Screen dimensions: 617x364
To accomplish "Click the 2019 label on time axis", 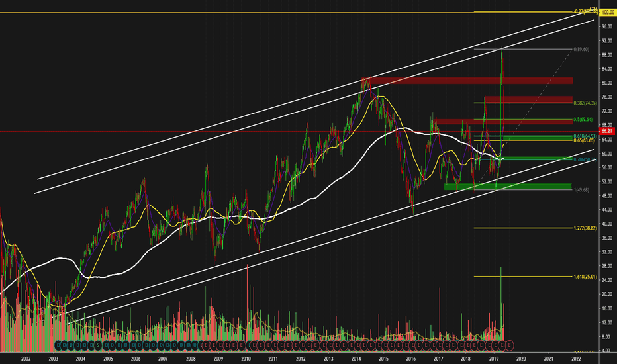I will point(494,359).
